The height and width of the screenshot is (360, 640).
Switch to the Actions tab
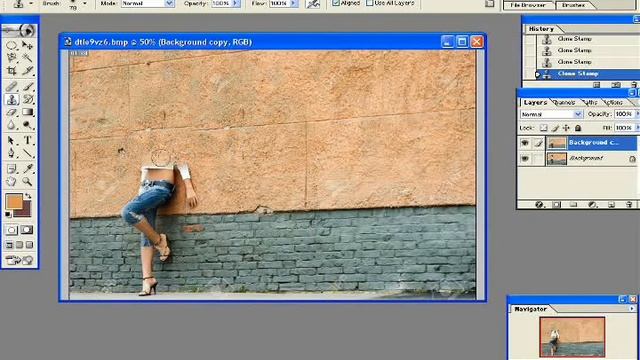coord(613,102)
